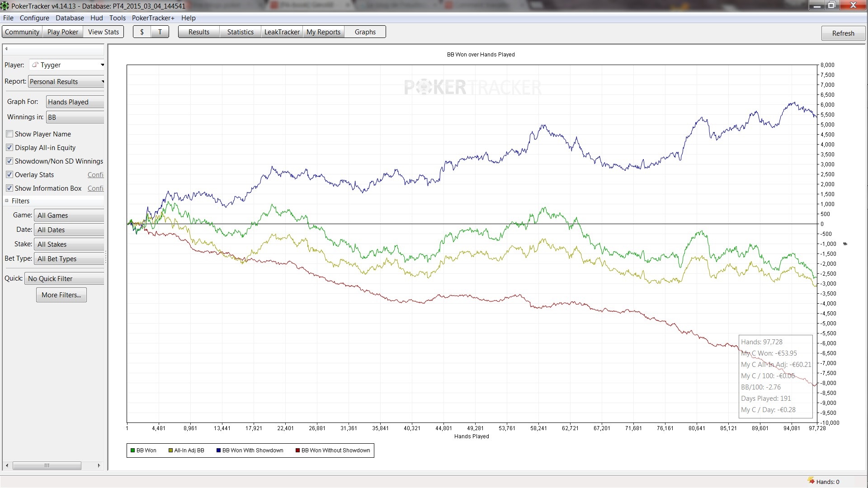
Task: Click 'Hands: 97,728' in information box
Action: [762, 342]
